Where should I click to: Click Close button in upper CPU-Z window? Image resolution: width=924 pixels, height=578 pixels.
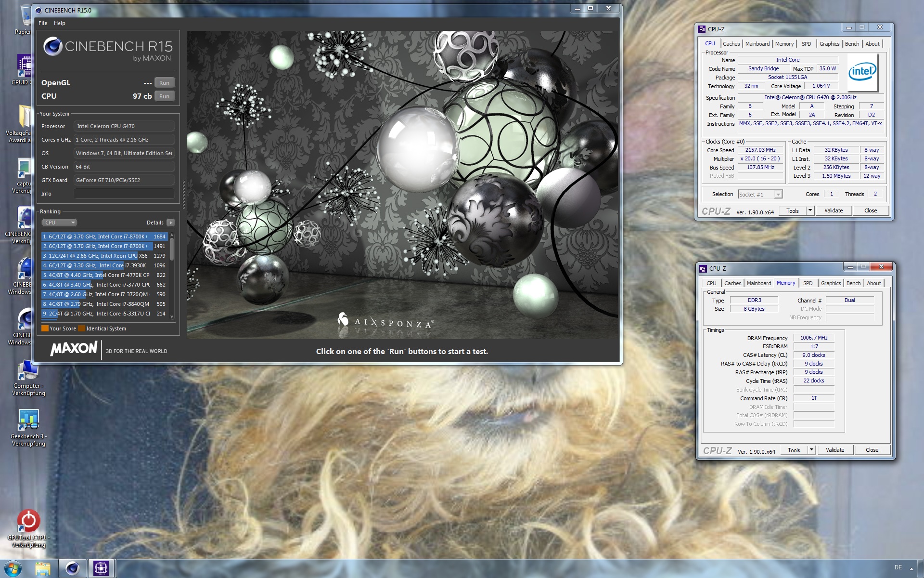871,210
